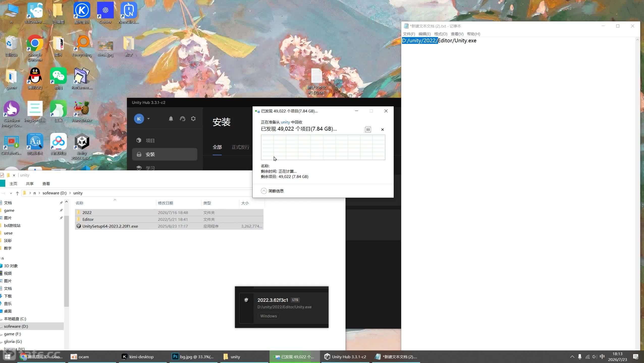Open the Unity 2022.3.62 desktop shortcut
The image size is (644, 363).
82,147
